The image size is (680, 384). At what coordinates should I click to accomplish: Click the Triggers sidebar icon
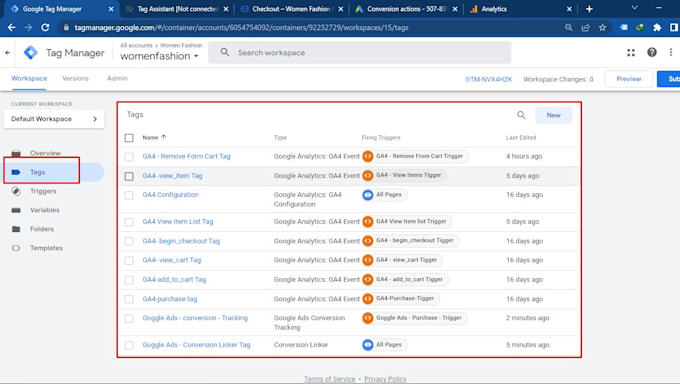pos(16,191)
